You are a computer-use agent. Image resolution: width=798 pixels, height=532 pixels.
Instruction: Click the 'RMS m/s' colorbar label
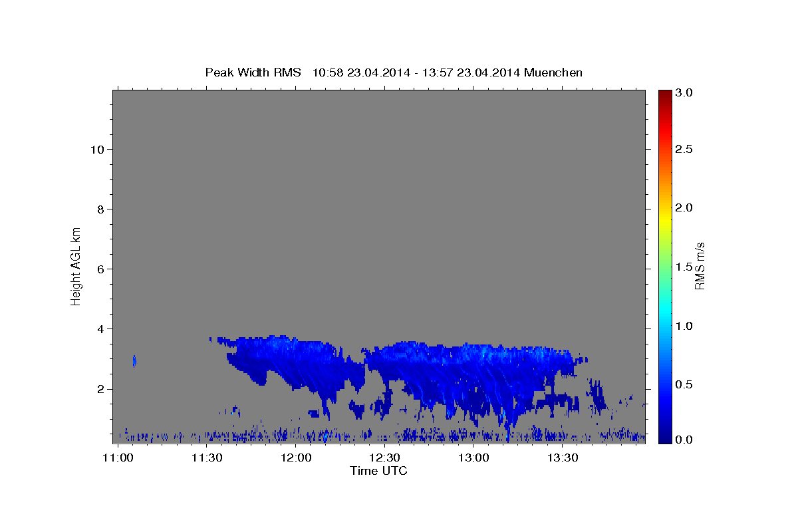pos(700,265)
